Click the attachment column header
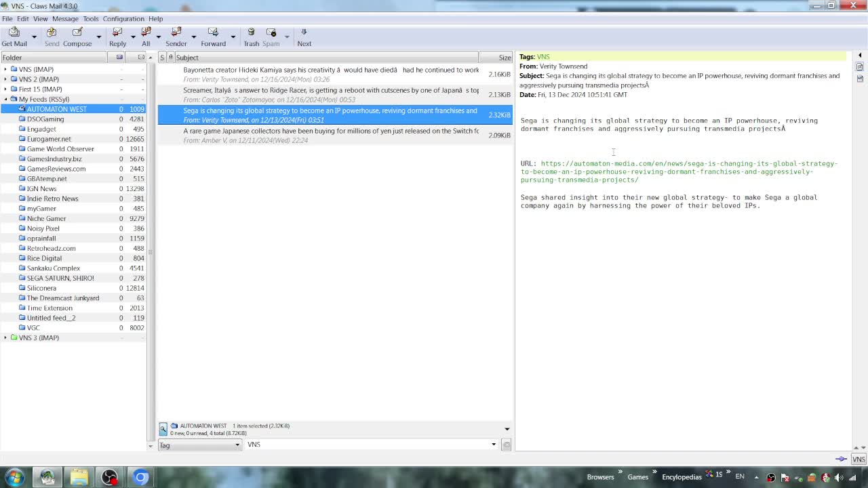This screenshot has width=868, height=488. [x=171, y=58]
